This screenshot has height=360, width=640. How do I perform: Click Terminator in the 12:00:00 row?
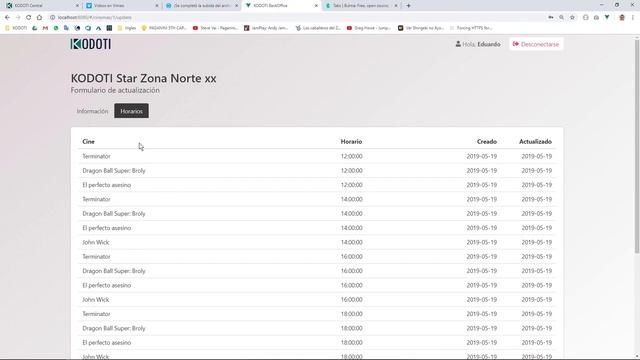coord(96,156)
